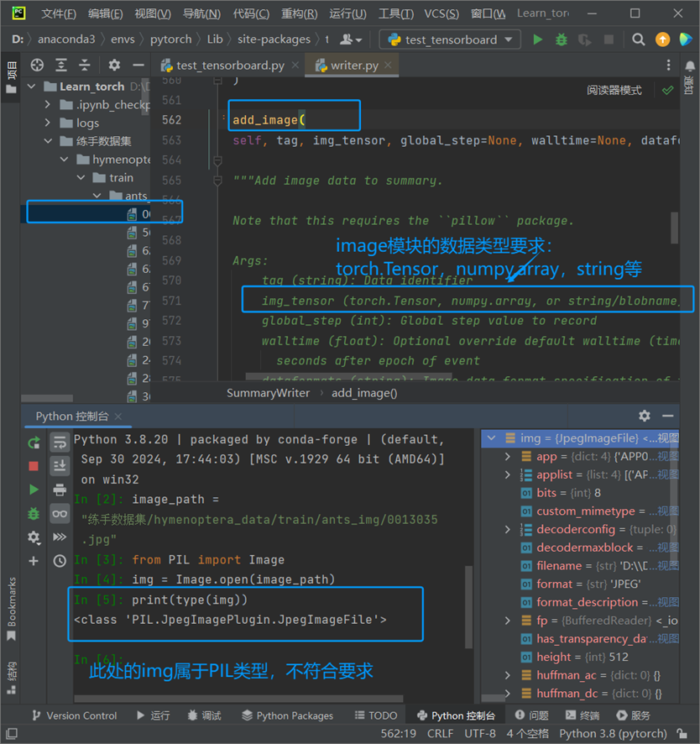Open search everywhere magnifier icon

click(x=639, y=39)
